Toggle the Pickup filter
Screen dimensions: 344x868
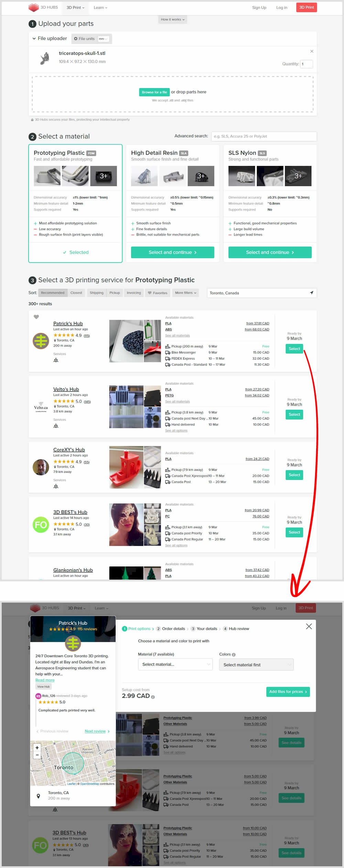tap(115, 293)
